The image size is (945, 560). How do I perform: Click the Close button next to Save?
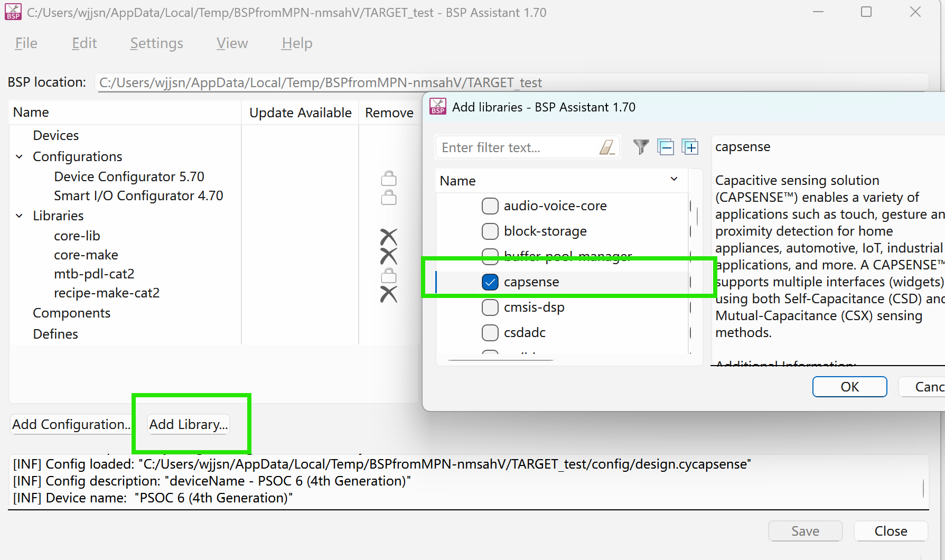[891, 531]
